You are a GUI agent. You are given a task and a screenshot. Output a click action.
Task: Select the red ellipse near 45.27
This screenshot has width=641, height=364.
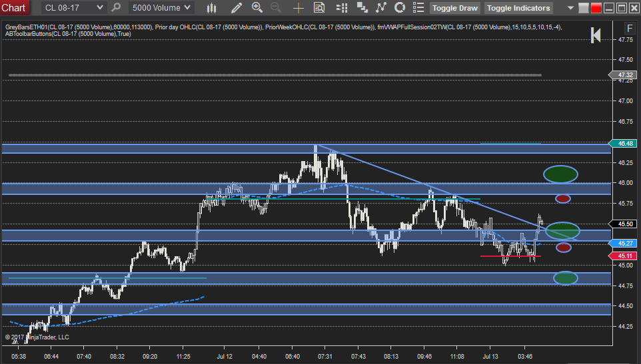pos(563,248)
